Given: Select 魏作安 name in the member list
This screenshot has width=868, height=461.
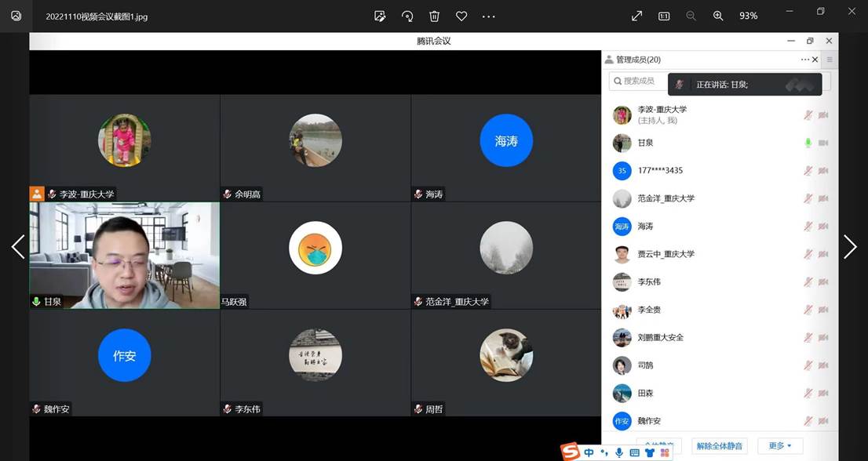Looking at the screenshot, I should [649, 421].
